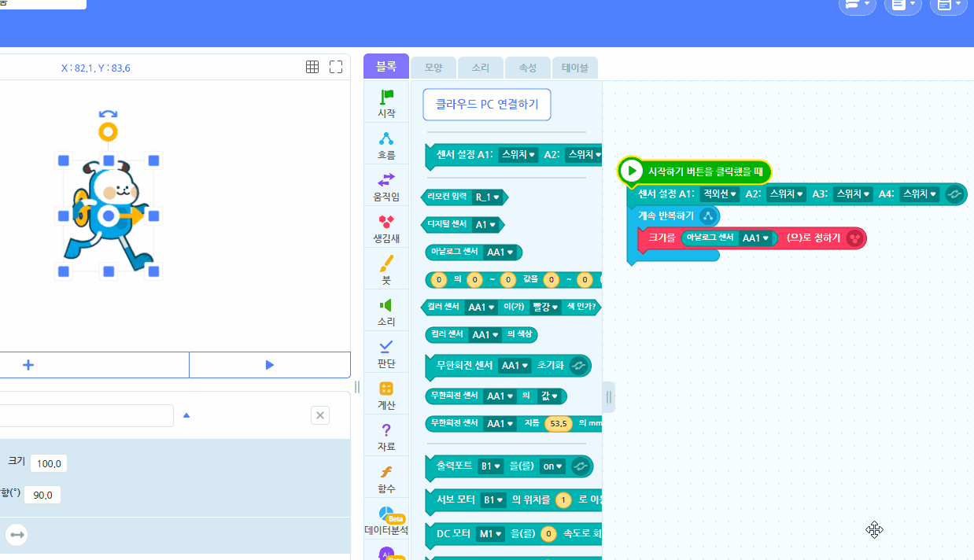974x560 pixels.
Task: Open the 생김새 block category
Action: pyautogui.click(x=386, y=229)
